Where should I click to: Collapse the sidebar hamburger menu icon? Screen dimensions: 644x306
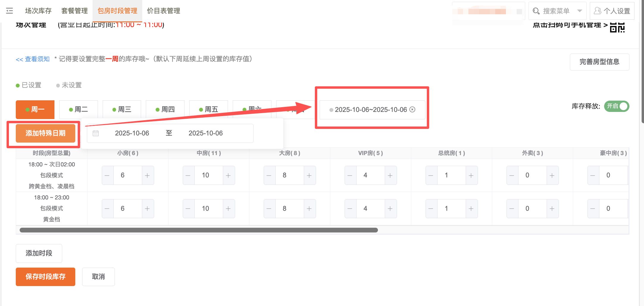click(10, 11)
